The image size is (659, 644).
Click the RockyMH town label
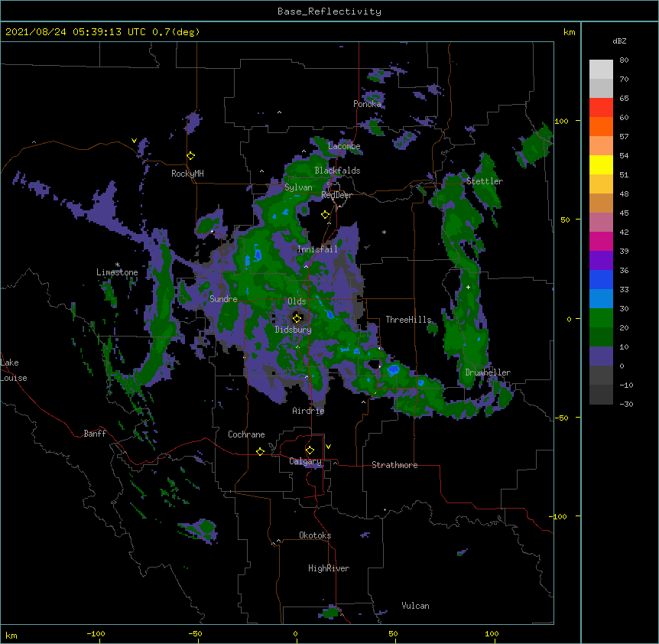(187, 174)
